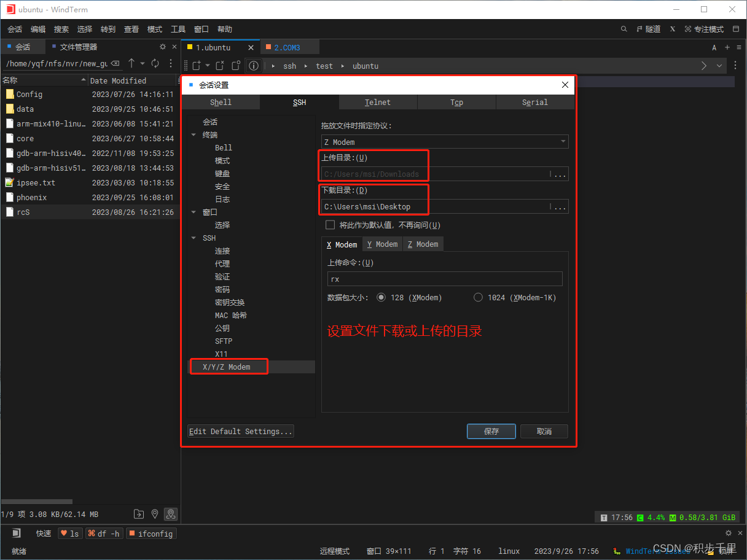The image size is (747, 560).
Task: Open the bottom panel settings gear
Action: tap(729, 533)
